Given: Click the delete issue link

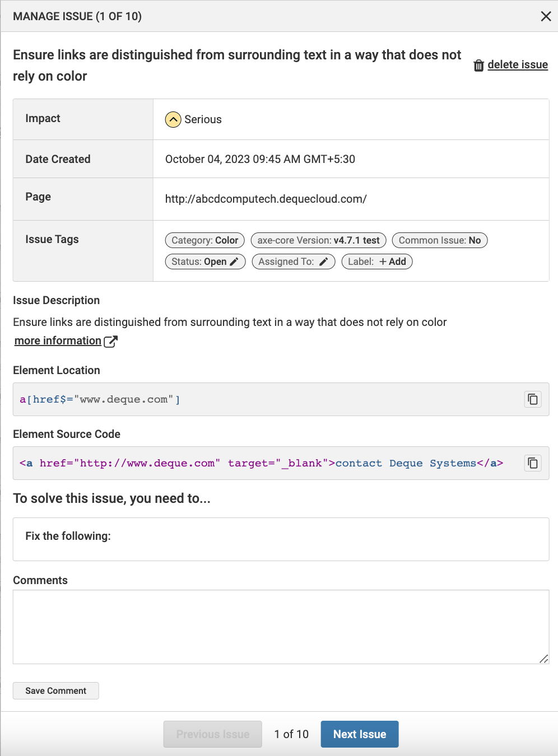Looking at the screenshot, I should 517,65.
